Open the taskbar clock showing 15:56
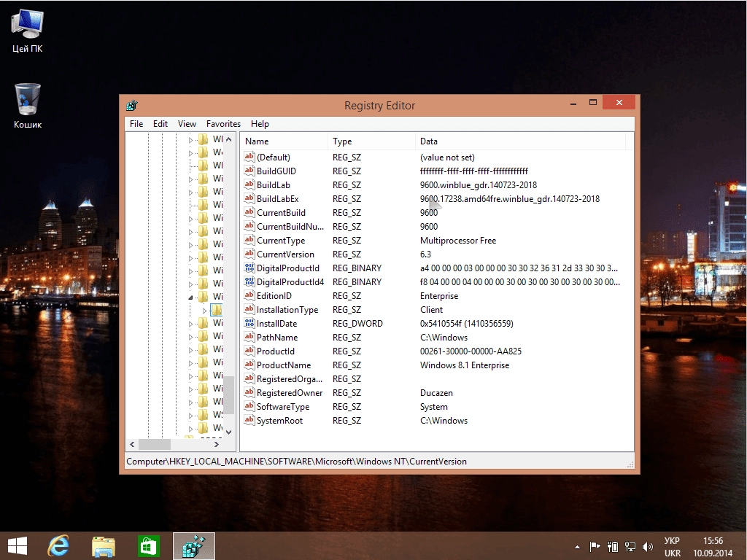Image resolution: width=747 pixels, height=560 pixels. tap(713, 547)
